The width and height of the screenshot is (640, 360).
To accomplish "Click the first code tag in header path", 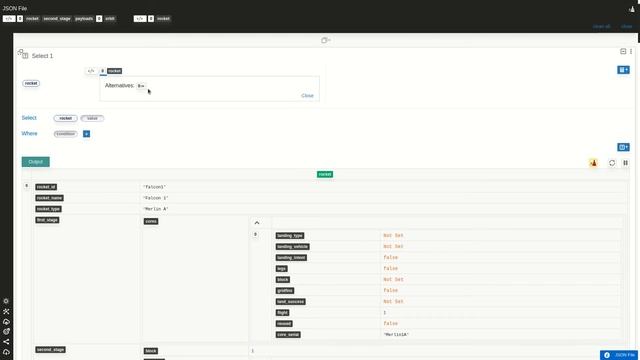I will (9, 19).
